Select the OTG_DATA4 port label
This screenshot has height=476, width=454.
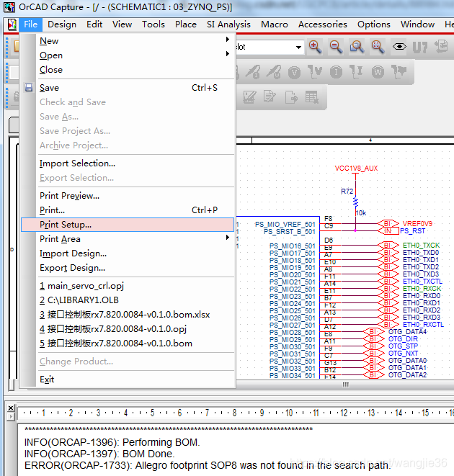407,332
